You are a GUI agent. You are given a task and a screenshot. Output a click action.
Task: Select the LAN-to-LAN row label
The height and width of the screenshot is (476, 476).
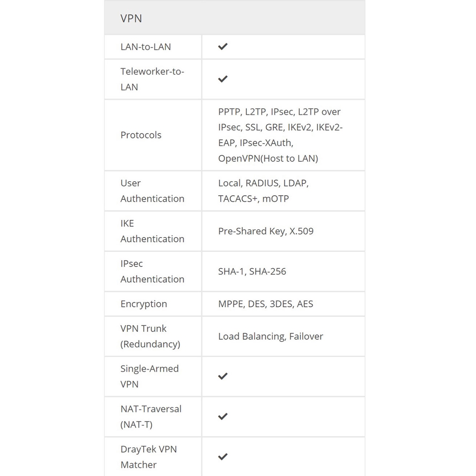[x=145, y=46]
